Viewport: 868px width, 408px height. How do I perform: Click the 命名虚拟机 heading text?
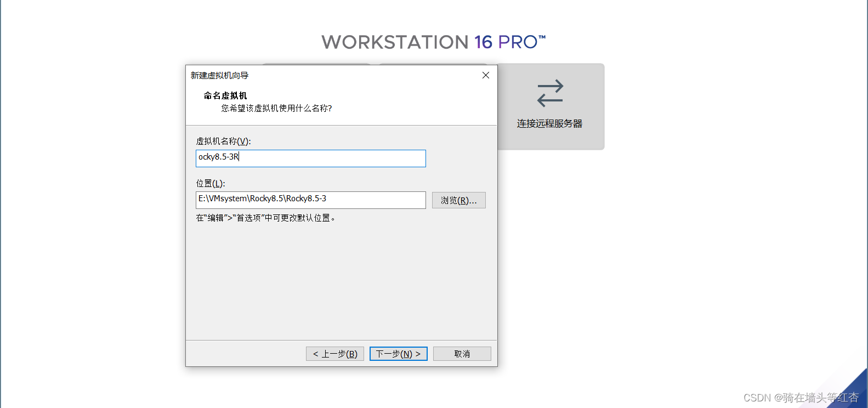coord(225,95)
